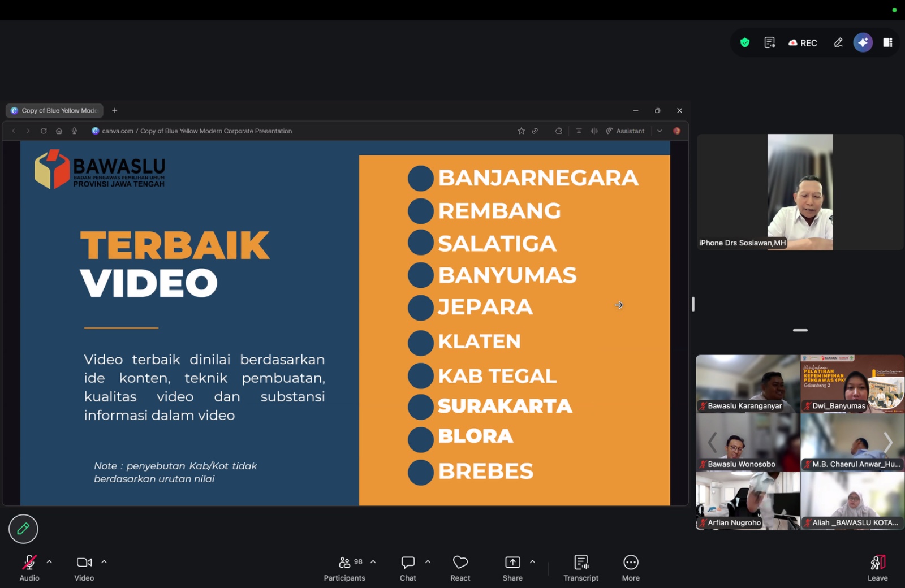The image size is (905, 588).
Task: Expand the dropdown chevron next to Assistant
Action: click(x=660, y=131)
